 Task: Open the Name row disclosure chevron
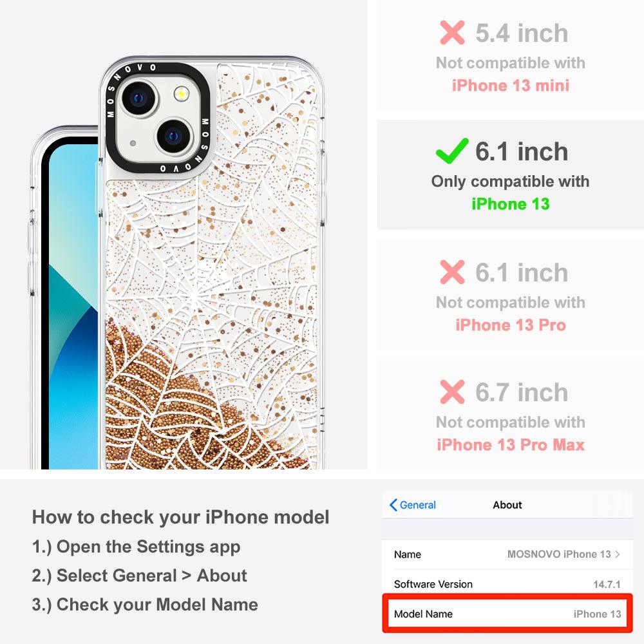(618, 554)
